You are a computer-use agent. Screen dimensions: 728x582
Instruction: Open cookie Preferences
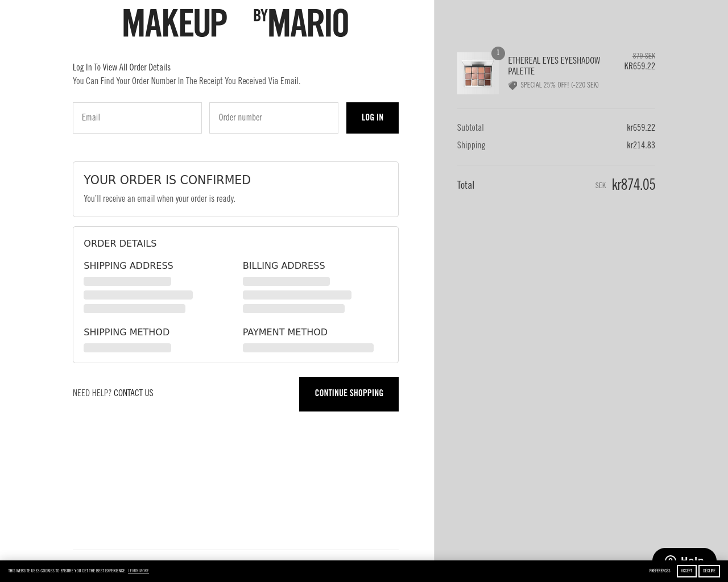point(660,571)
